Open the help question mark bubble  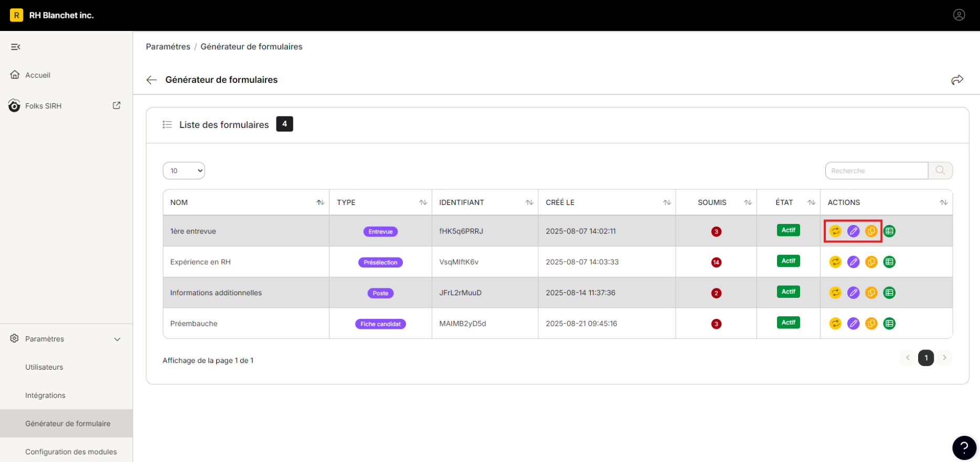964,448
